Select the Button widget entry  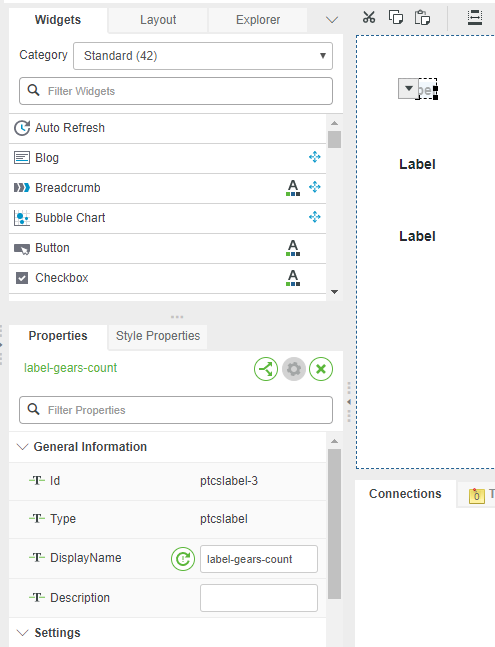167,248
